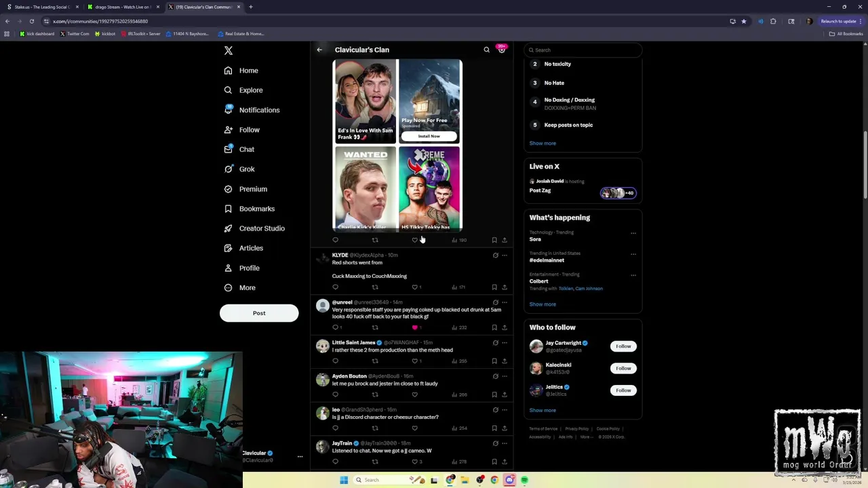The image size is (868, 488).
Task: Like leo's post
Action: coord(415,428)
